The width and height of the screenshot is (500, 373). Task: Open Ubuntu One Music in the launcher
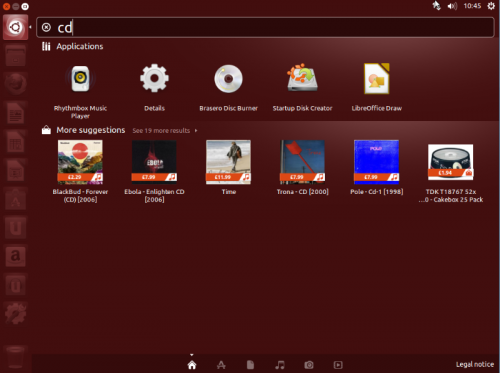[15, 285]
